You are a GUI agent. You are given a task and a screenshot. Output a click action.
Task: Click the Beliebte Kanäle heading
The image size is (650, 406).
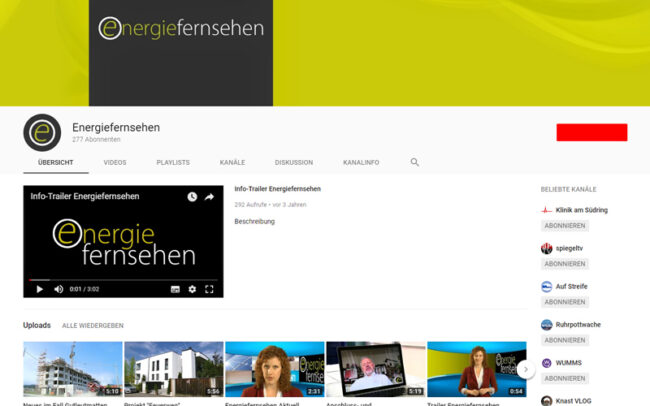pos(568,190)
